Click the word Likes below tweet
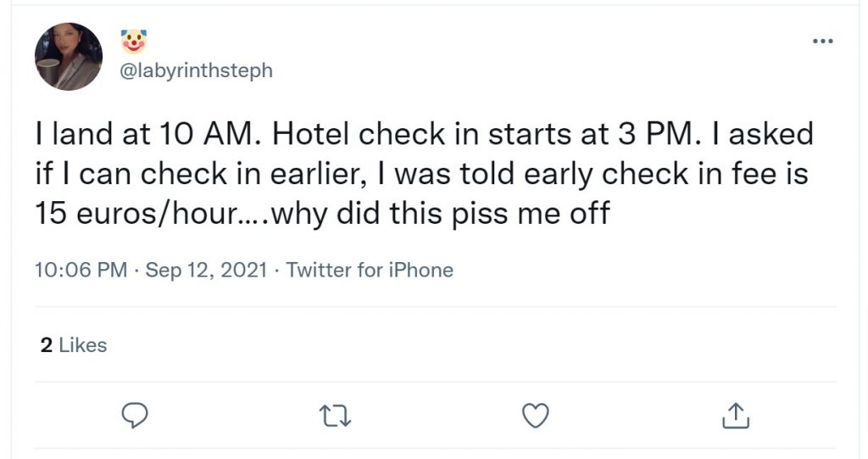This screenshot has height=459, width=868. click(x=83, y=345)
